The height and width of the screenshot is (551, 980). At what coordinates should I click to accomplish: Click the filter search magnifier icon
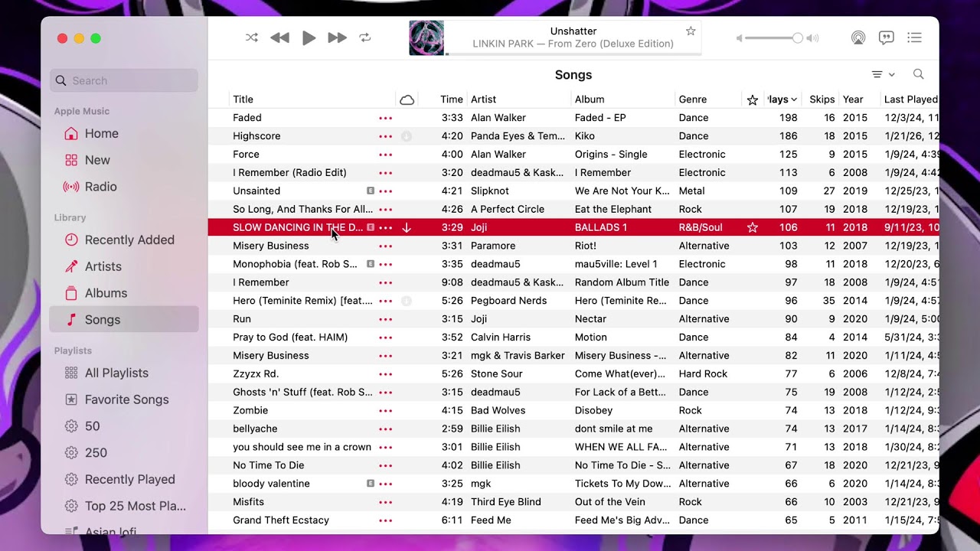tap(918, 74)
